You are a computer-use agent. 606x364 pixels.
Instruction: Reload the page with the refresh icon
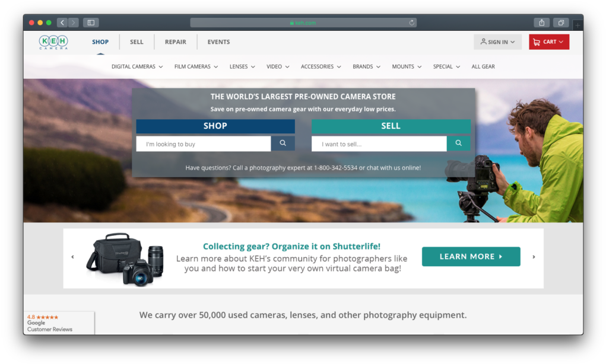click(411, 23)
